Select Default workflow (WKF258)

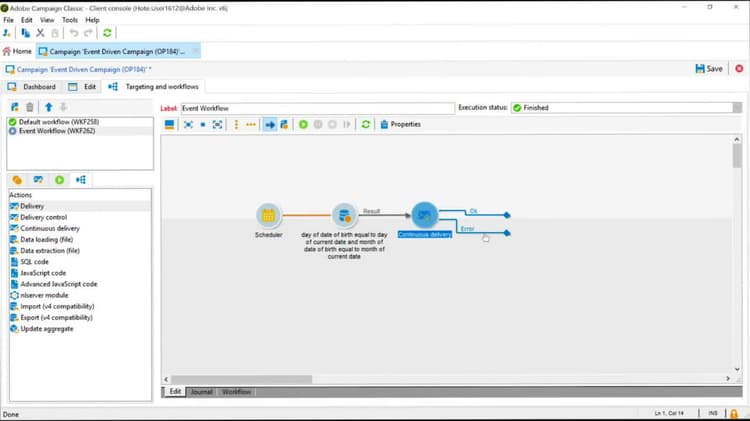58,122
